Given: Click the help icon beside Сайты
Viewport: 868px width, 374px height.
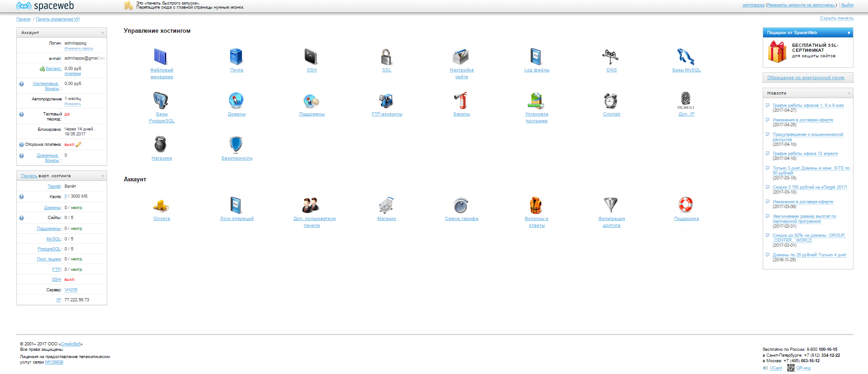Looking at the screenshot, I should pos(21,218).
